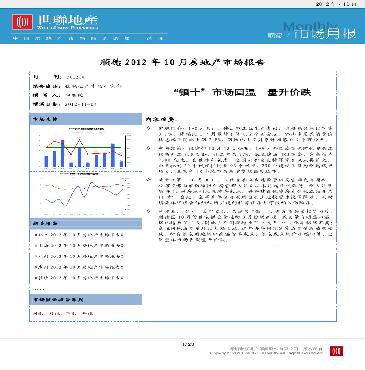Open the fifth monthly report link in list

[x=79, y=278]
